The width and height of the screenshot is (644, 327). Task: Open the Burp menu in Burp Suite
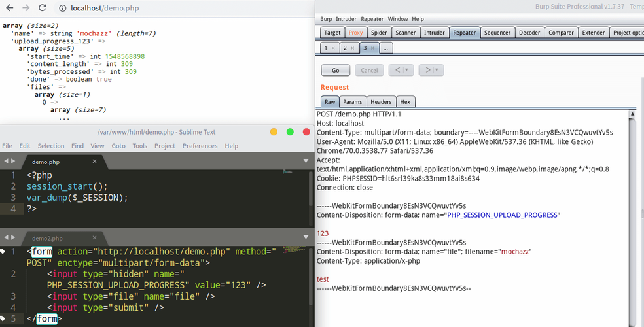pos(326,19)
